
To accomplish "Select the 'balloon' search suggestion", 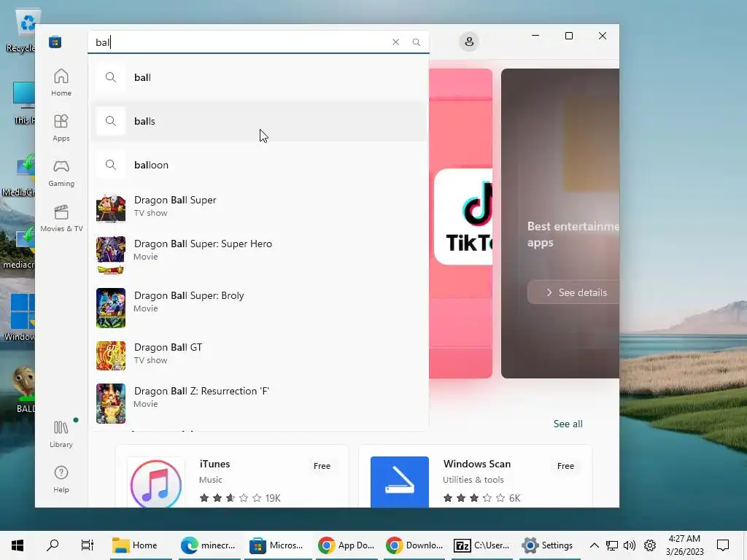I will pyautogui.click(x=259, y=165).
